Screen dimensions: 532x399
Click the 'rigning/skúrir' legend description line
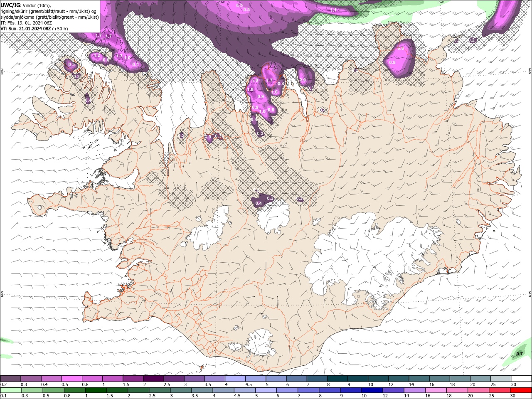[x=49, y=11]
